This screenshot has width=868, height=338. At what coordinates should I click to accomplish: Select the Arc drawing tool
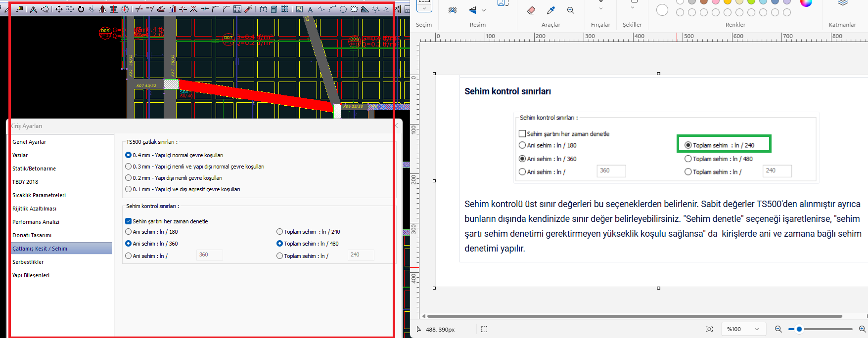tap(332, 9)
